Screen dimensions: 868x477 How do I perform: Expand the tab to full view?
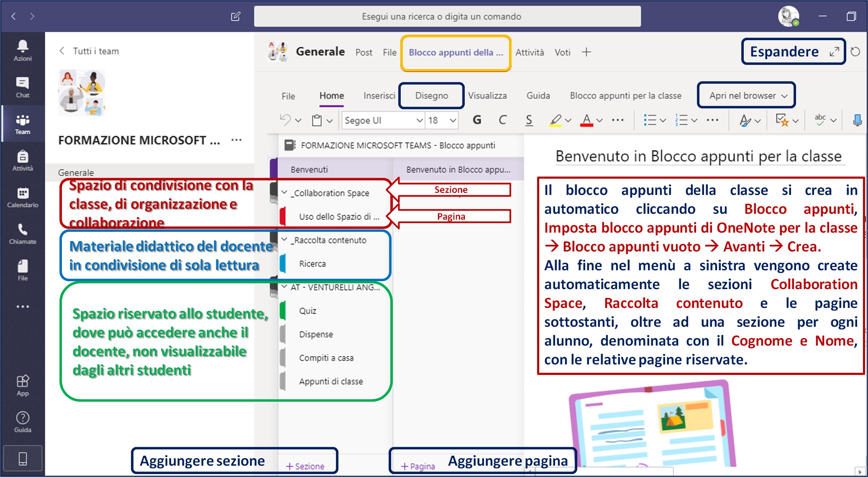tap(834, 52)
